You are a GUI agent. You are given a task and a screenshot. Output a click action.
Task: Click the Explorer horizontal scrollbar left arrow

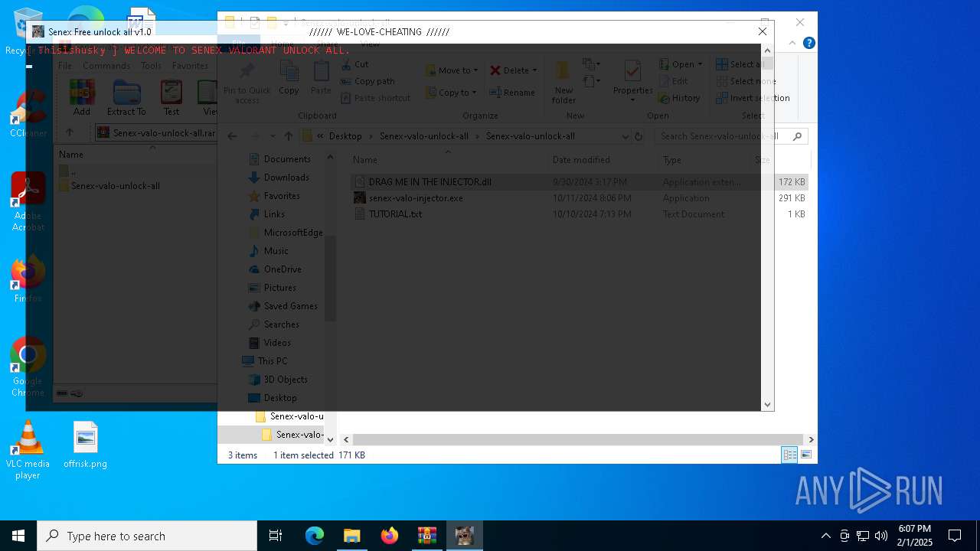[x=346, y=439]
